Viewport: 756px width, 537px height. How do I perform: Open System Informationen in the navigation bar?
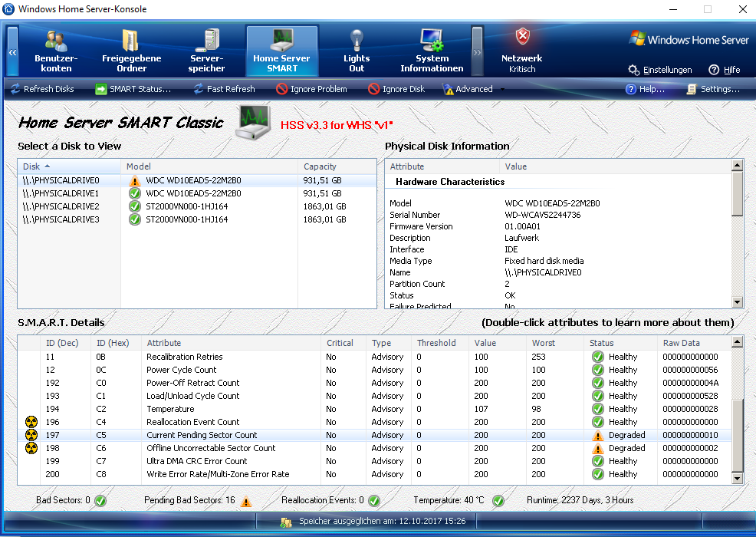[432, 51]
